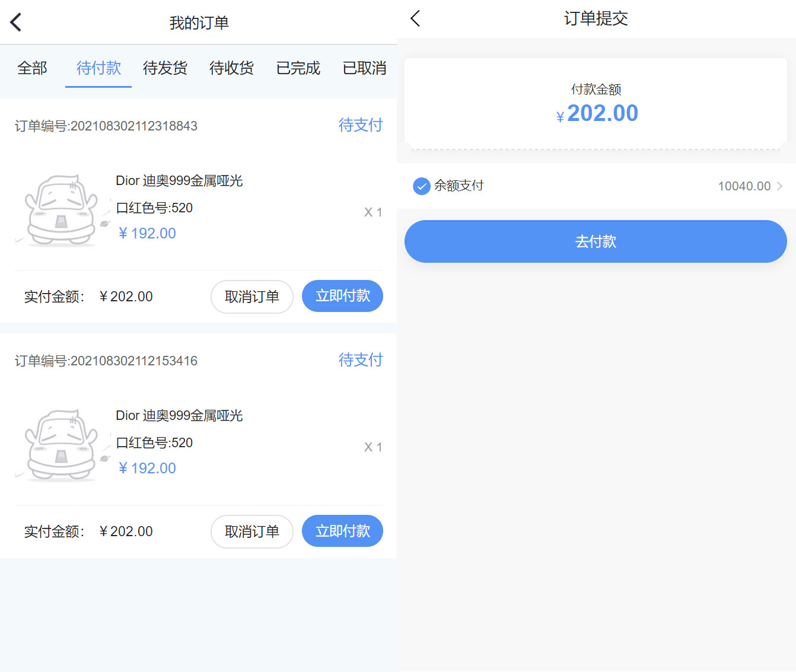The width and height of the screenshot is (796, 672).
Task: View the 待收货 orders tab
Action: tap(231, 68)
